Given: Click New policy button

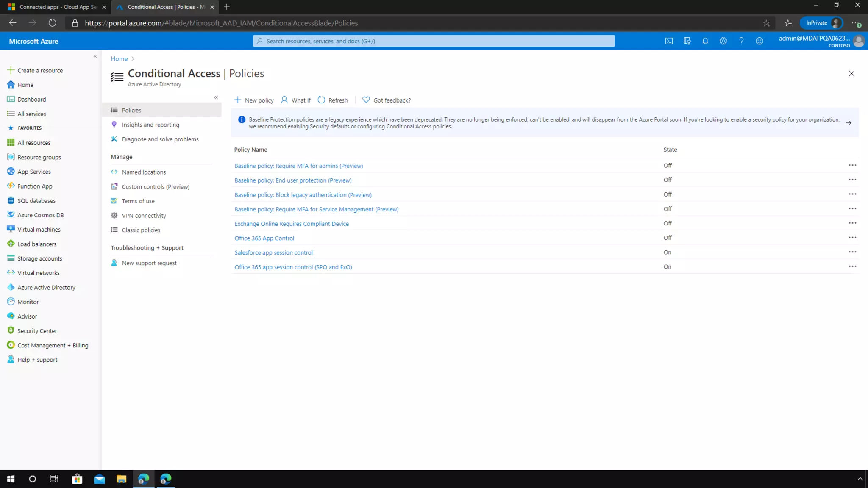Looking at the screenshot, I should tap(254, 100).
